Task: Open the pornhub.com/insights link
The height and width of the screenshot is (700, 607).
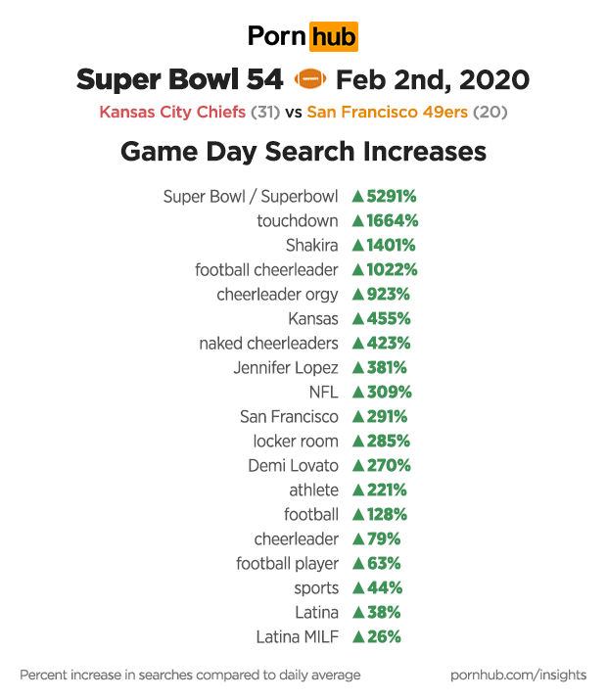Action: pos(518,675)
